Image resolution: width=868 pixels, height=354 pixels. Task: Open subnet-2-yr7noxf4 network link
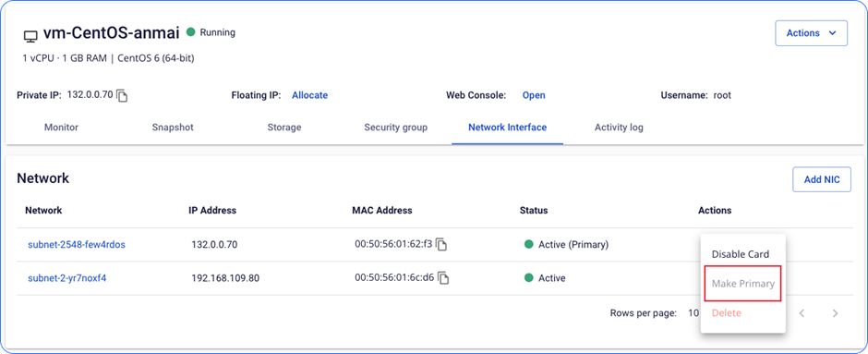67,278
